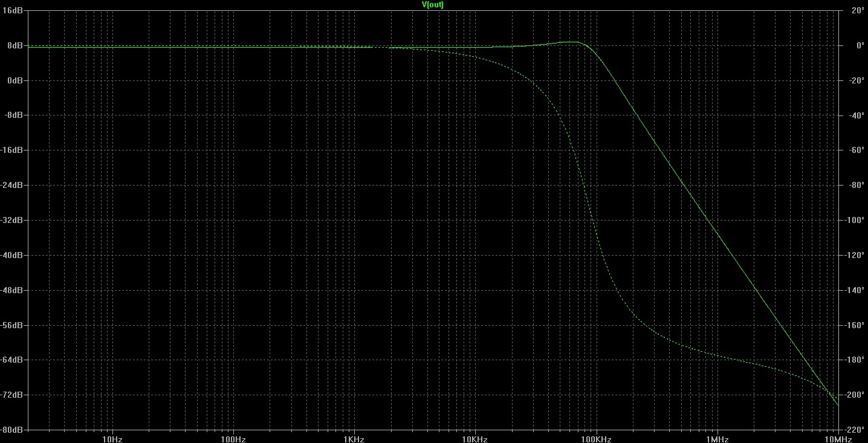Image resolution: width=868 pixels, height=443 pixels.
Task: Click the -20° phase axis label
Action: [x=857, y=80]
